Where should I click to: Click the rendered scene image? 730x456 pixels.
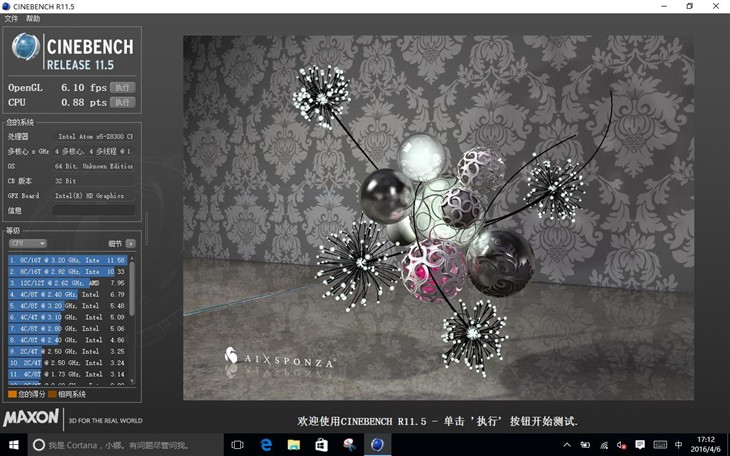[x=438, y=218]
